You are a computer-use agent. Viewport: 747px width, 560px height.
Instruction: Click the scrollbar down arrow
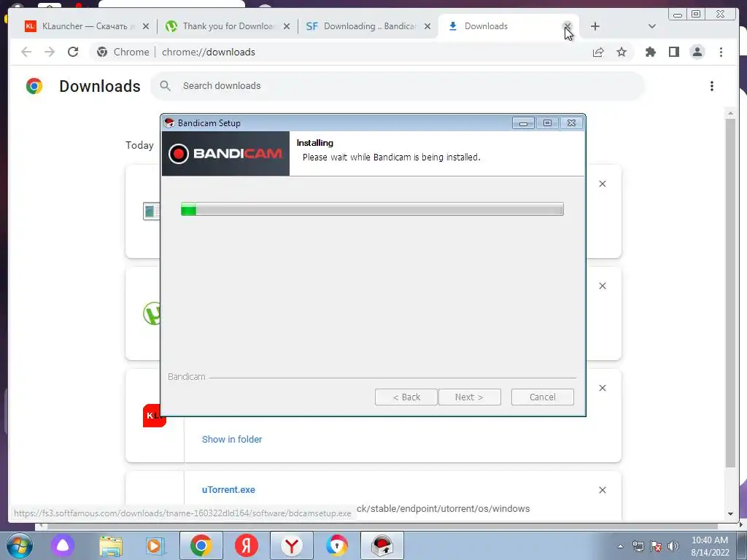coord(730,514)
